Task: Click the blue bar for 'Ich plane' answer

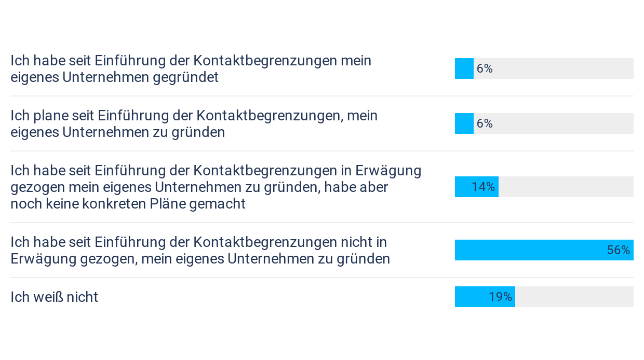Action: (x=464, y=123)
